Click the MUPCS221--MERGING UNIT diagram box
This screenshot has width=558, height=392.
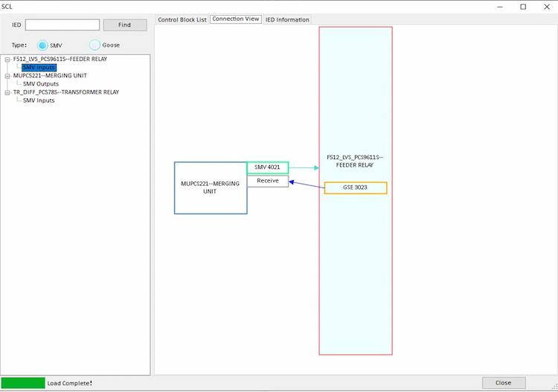[x=211, y=188]
